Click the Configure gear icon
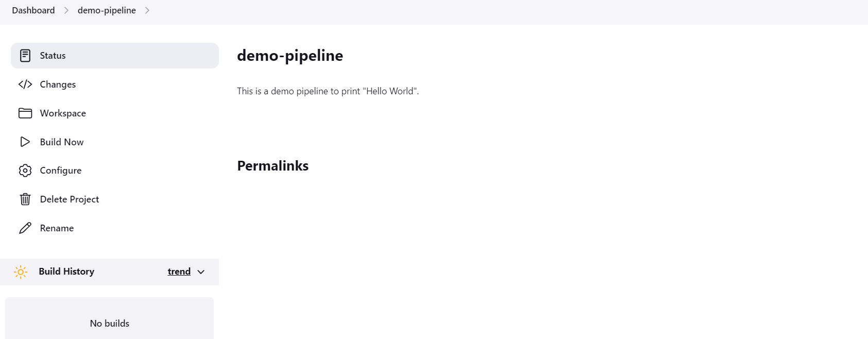Screen dimensions: 868x339 25,171
